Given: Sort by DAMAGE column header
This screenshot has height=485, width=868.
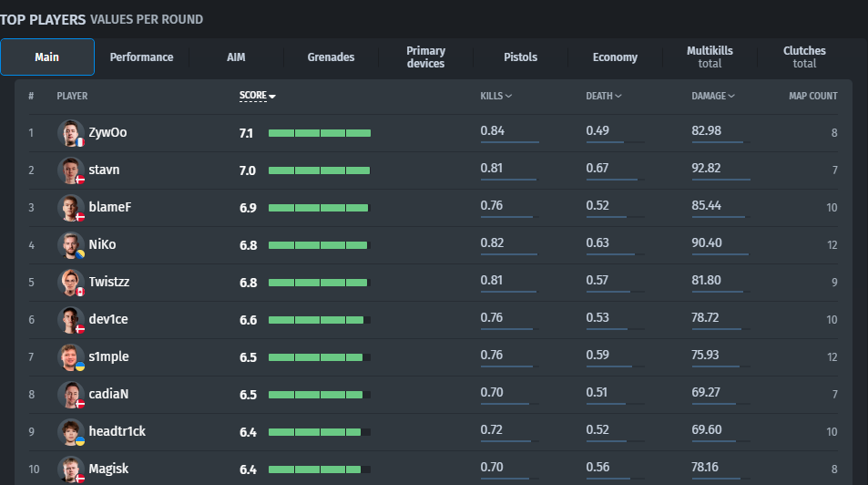Looking at the screenshot, I should [713, 96].
